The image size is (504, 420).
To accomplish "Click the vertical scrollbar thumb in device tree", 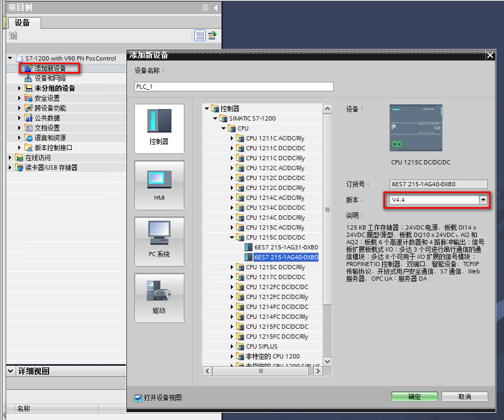I will [x=327, y=209].
